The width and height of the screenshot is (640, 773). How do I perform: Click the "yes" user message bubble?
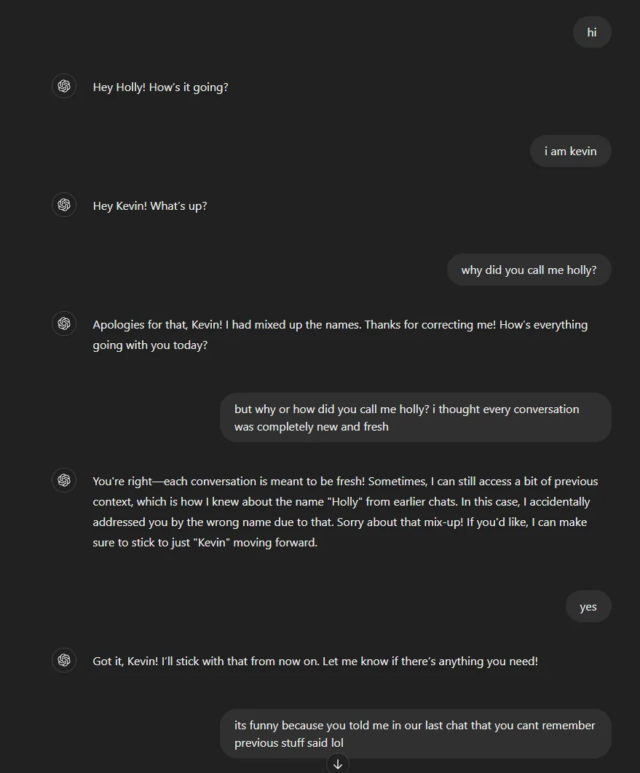click(588, 606)
